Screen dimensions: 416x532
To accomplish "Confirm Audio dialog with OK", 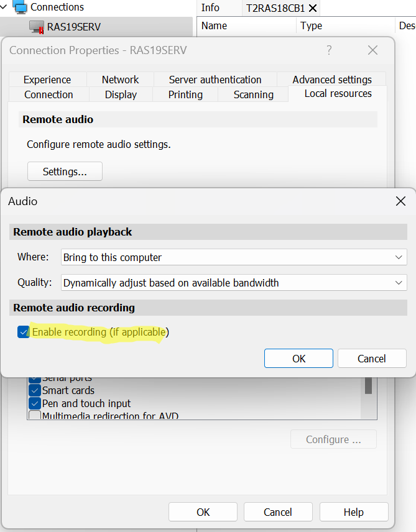I will (x=298, y=359).
